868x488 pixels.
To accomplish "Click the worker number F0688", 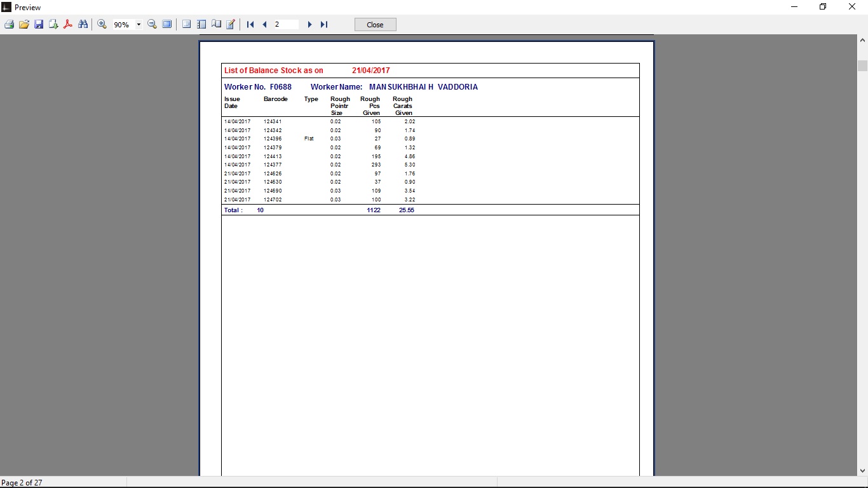I will [281, 87].
